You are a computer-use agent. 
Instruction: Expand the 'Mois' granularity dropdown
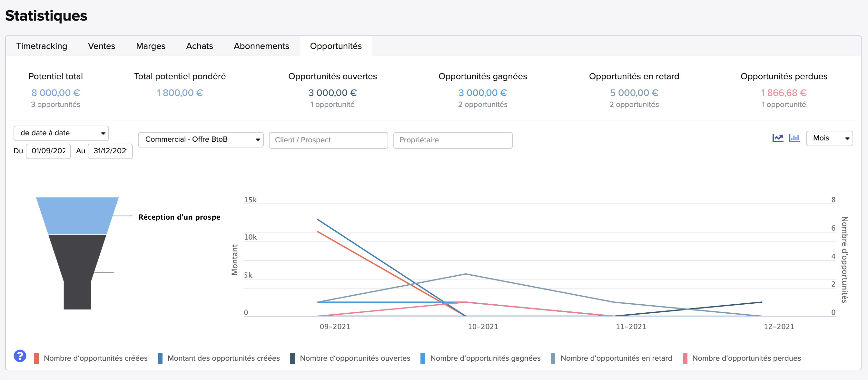coord(829,138)
